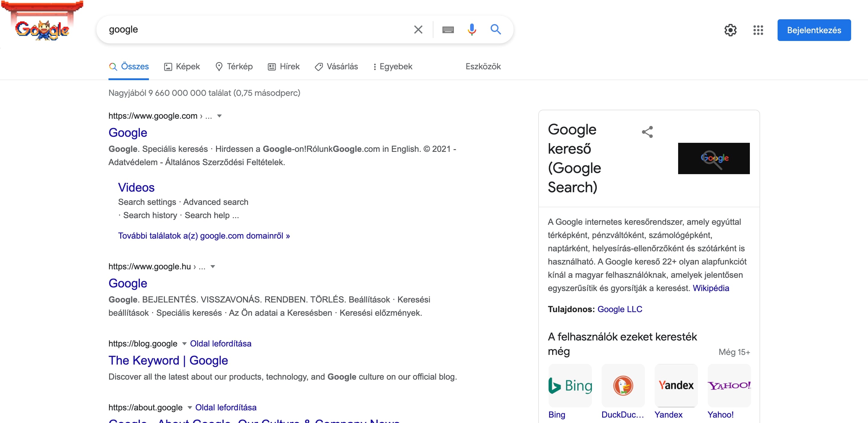The width and height of the screenshot is (868, 423).
Task: Click Oldal lefordítása for about.google
Action: pos(226,408)
